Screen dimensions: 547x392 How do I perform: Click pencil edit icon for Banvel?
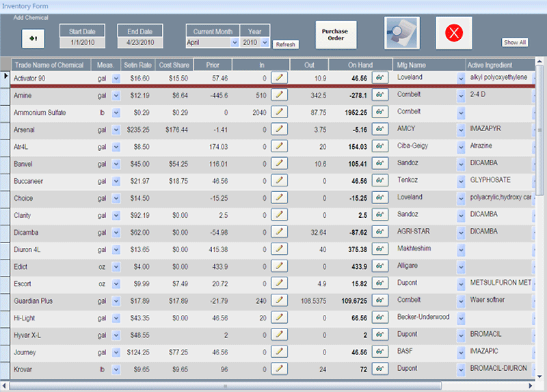pos(279,163)
